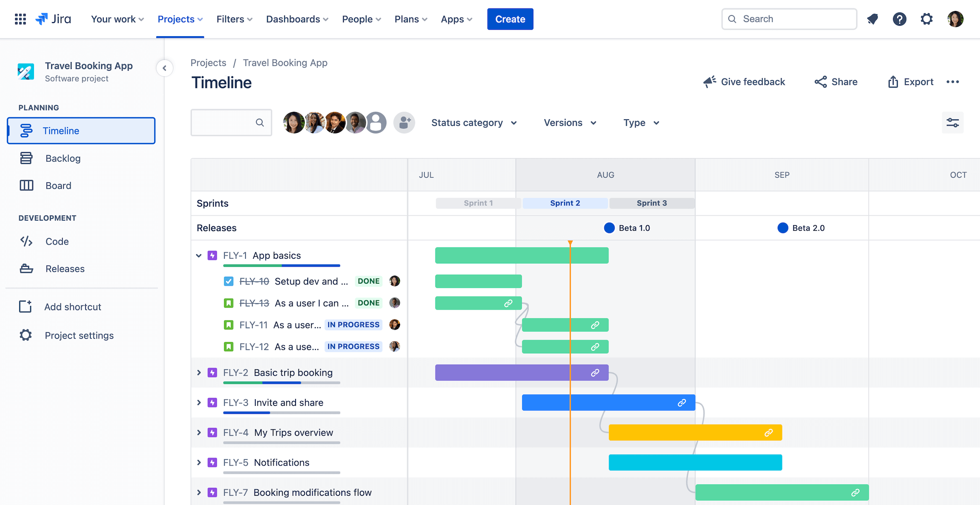Click the Backlog icon in sidebar
The width and height of the screenshot is (980, 505).
click(x=24, y=157)
